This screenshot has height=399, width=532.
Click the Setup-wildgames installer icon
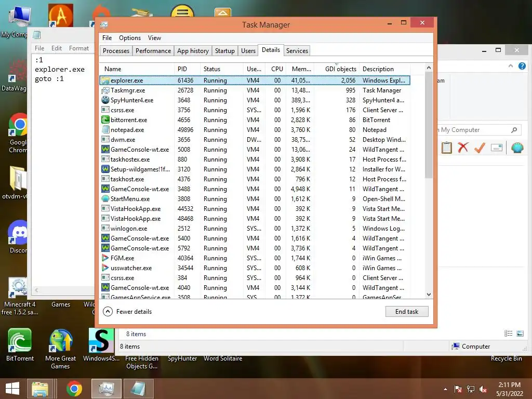pyautogui.click(x=105, y=169)
